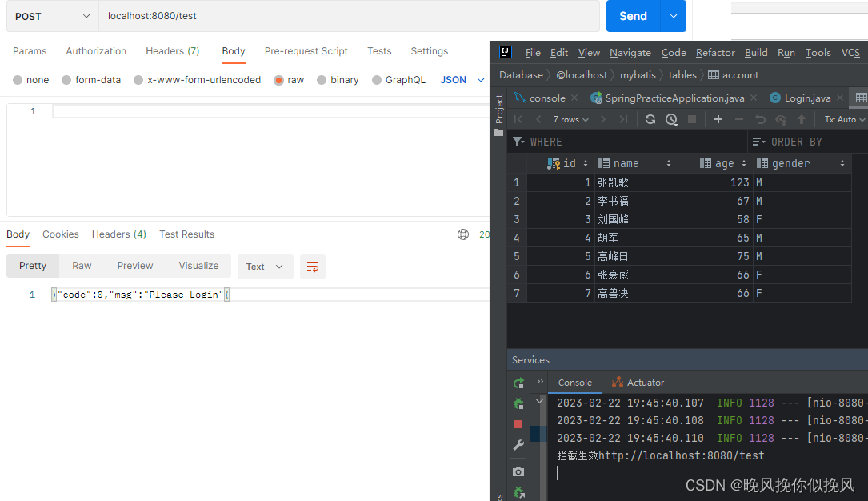Viewport: 868px width, 501px height.
Task: Switch to the Authorization tab
Action: 96,51
